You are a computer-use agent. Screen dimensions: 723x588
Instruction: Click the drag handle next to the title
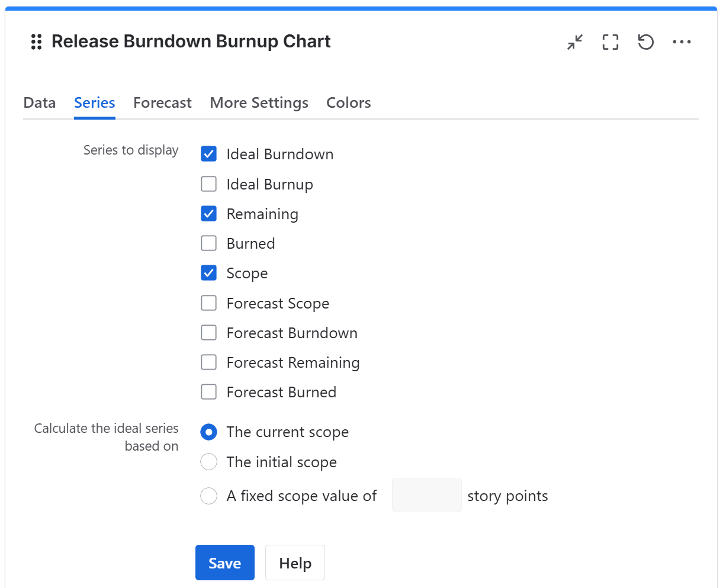(36, 42)
